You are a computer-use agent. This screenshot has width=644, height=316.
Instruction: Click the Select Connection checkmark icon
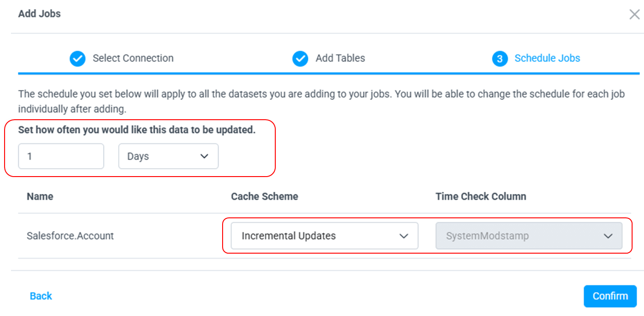(77, 58)
